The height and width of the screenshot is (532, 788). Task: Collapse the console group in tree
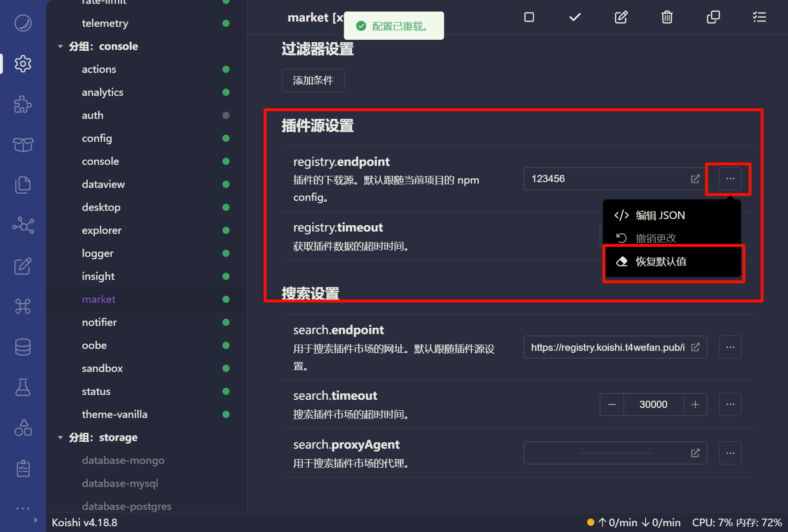click(x=60, y=46)
